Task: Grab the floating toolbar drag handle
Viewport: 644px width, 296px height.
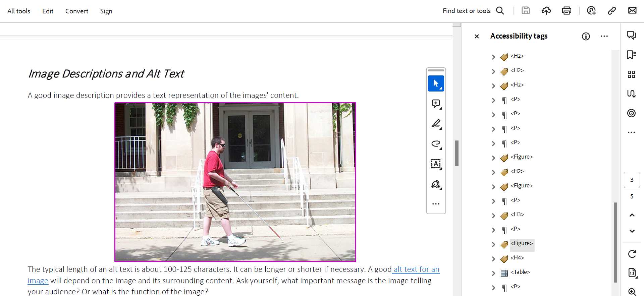Action: [x=436, y=70]
